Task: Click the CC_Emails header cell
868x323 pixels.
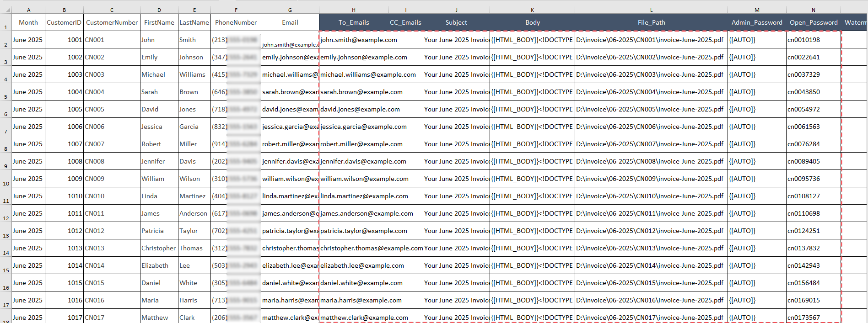Action: 405,22
